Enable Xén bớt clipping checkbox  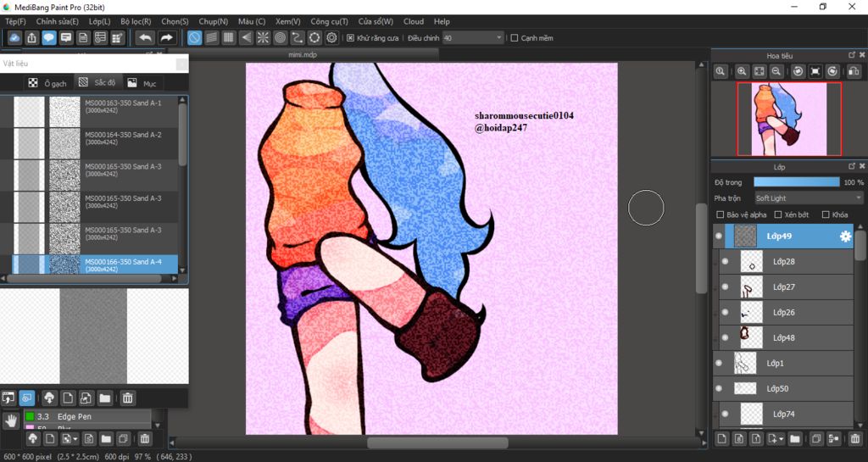(x=778, y=214)
